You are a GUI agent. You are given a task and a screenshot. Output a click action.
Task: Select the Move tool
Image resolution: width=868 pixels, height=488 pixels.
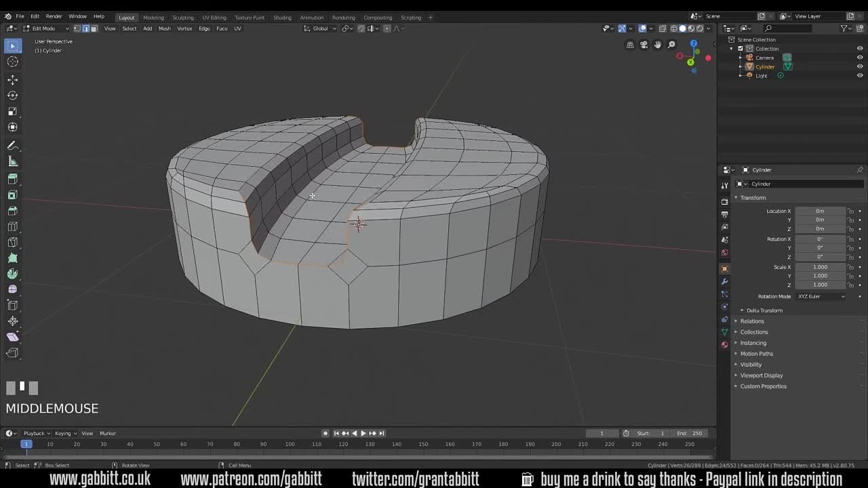[x=12, y=79]
